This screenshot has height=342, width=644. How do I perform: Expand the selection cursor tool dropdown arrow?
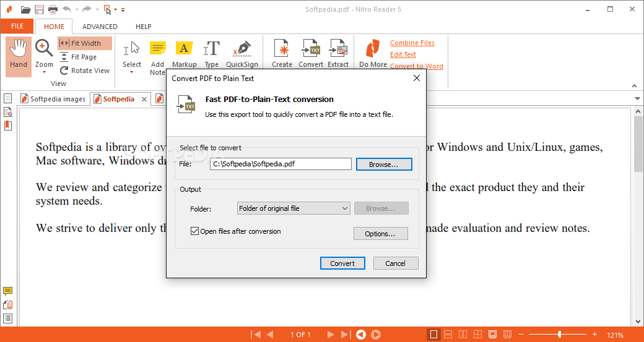[x=115, y=9]
